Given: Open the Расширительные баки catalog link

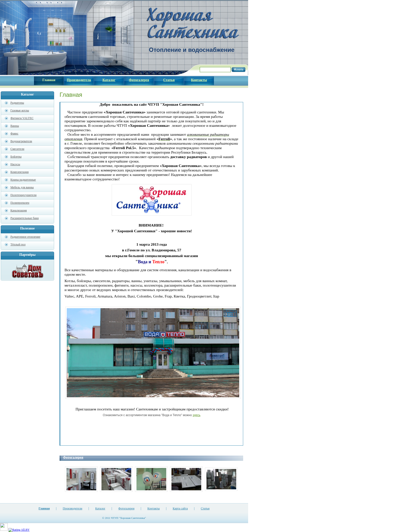Looking at the screenshot, I should pos(25,218).
